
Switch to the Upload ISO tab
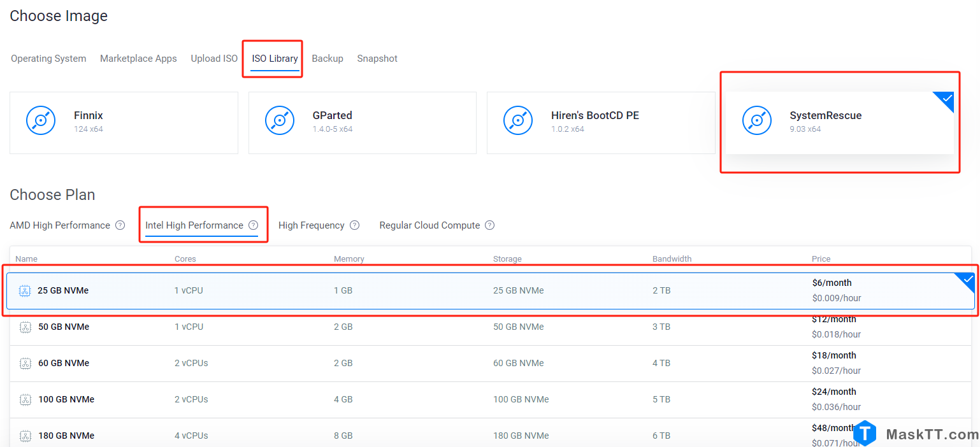214,59
